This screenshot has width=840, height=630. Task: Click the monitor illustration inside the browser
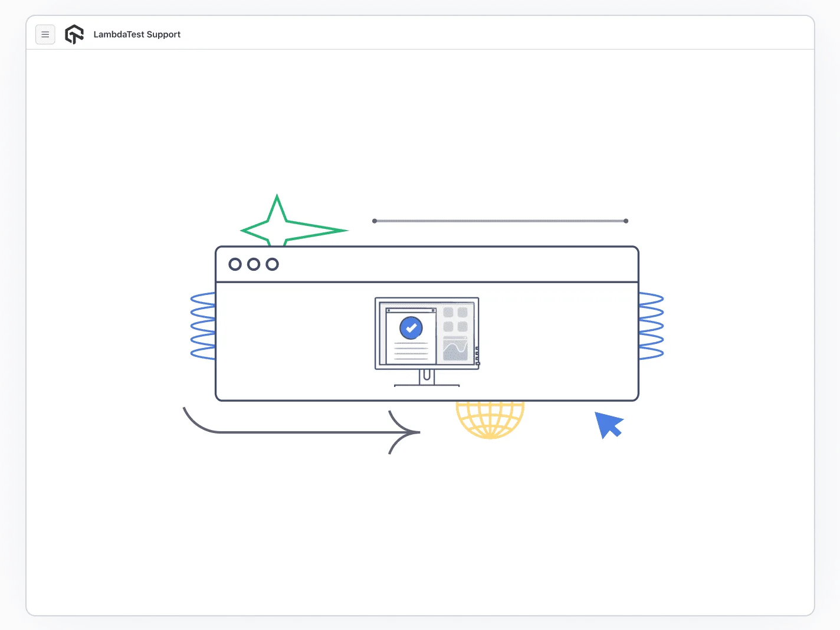(x=426, y=336)
